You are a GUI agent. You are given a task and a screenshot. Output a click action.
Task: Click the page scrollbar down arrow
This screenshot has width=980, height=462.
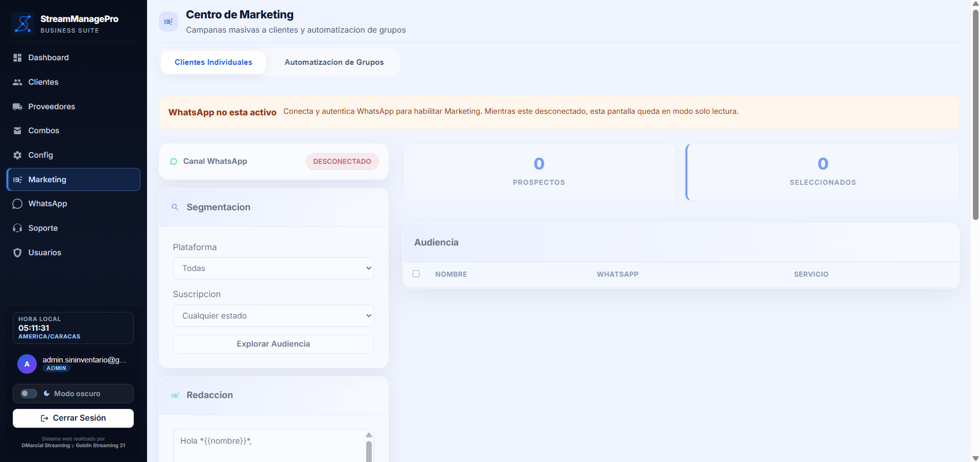pos(975,458)
